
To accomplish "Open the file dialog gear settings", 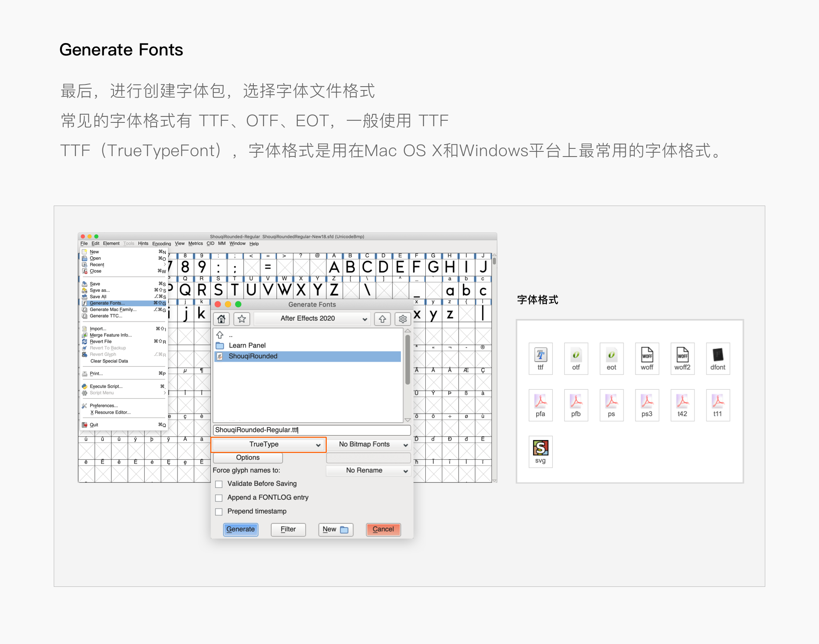I will point(403,319).
